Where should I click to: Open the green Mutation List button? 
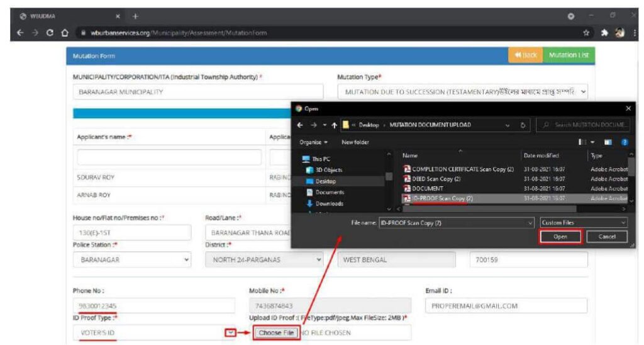pos(569,55)
